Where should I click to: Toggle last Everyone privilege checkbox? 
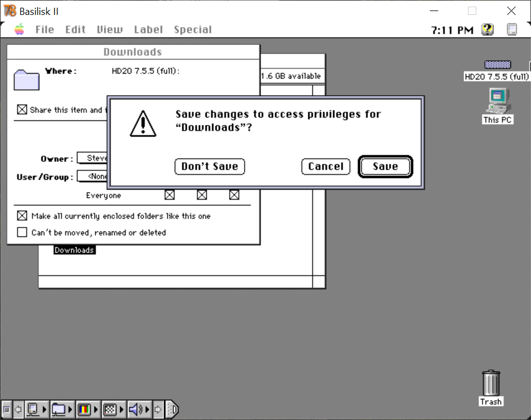(x=234, y=195)
